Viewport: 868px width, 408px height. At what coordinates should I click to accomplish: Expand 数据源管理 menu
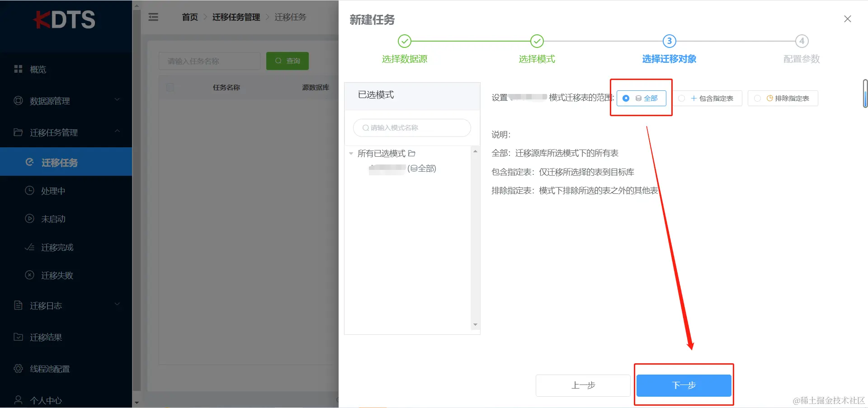point(66,101)
